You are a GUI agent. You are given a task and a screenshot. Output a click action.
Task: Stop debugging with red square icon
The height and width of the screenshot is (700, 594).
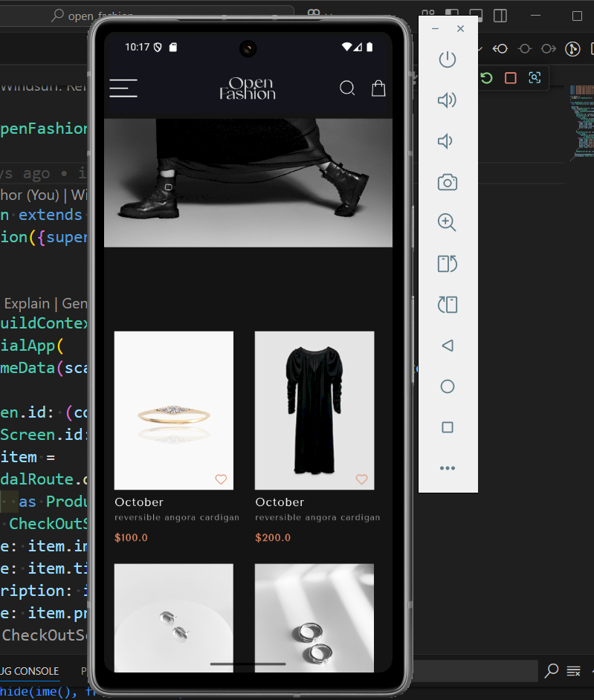coord(511,78)
